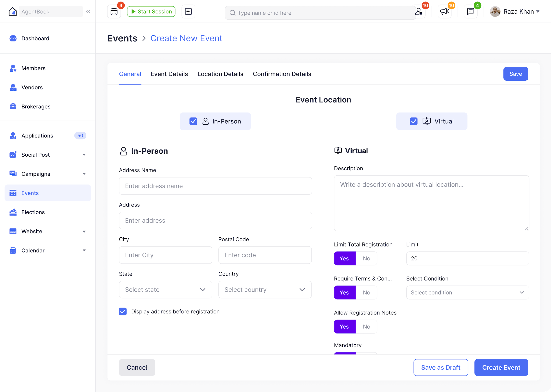Click the user list notifications icon
Image resolution: width=551 pixels, height=392 pixels.
pos(418,12)
